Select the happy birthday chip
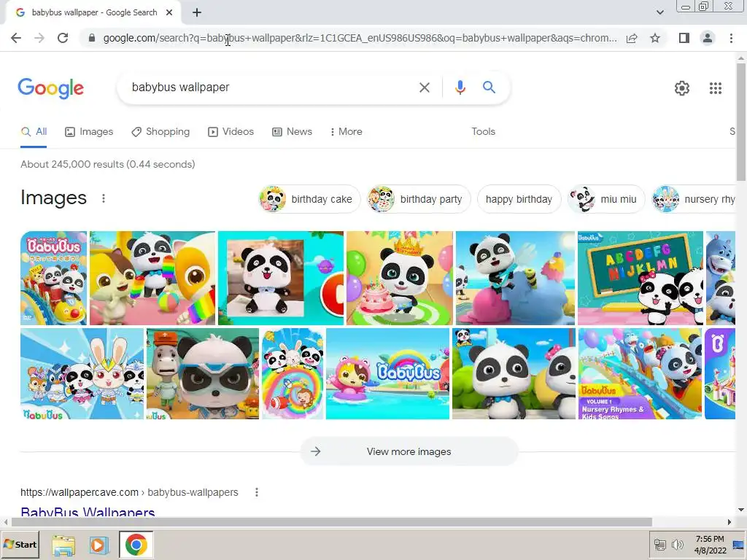The image size is (747, 560). pyautogui.click(x=519, y=199)
